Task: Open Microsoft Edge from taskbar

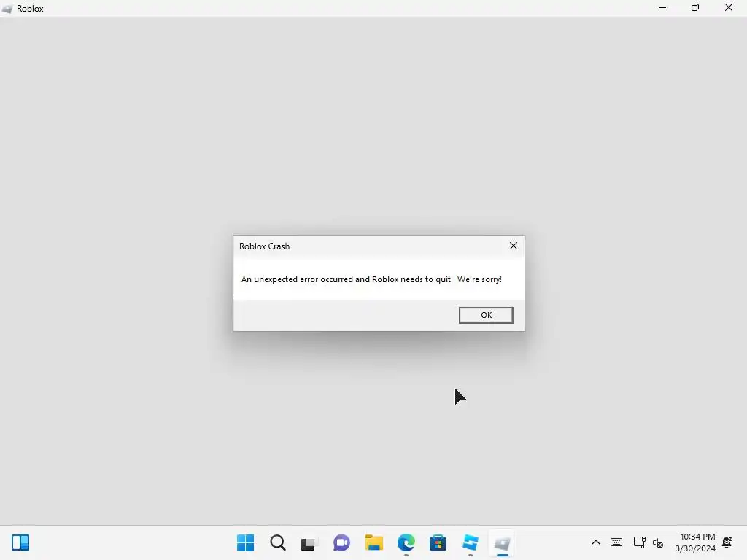Action: 406,542
